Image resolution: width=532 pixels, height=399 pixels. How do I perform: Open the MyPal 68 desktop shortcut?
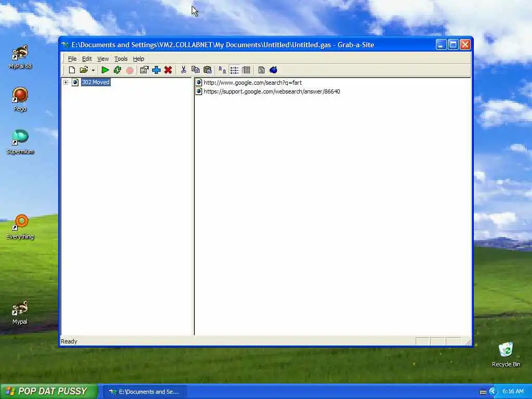point(20,57)
